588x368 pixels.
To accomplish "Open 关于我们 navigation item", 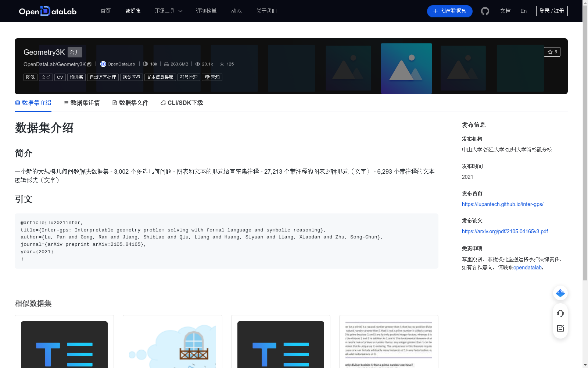I will (266, 11).
